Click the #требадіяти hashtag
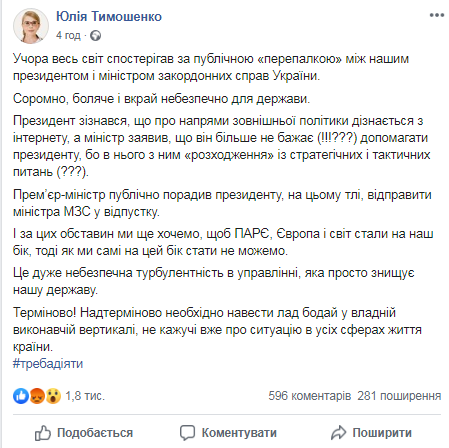 (48, 364)
